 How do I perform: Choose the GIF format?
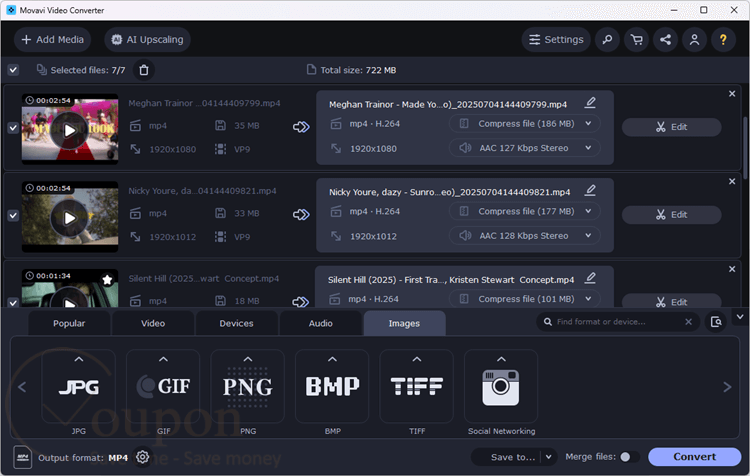pos(164,387)
